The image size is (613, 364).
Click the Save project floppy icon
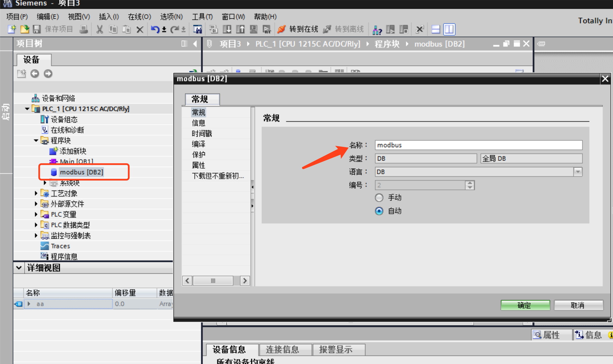(37, 29)
